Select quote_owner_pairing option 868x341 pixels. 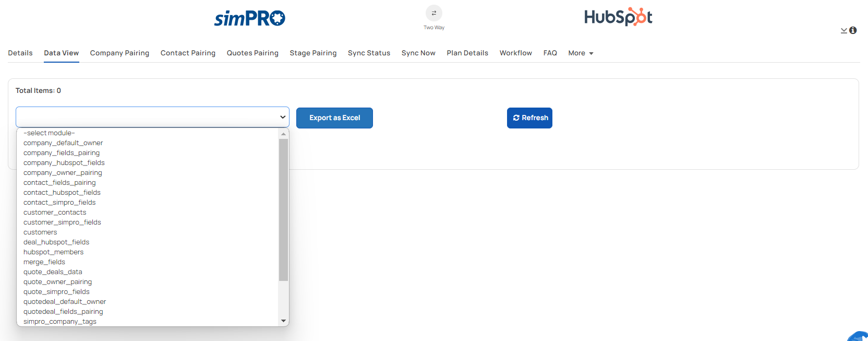click(148, 282)
